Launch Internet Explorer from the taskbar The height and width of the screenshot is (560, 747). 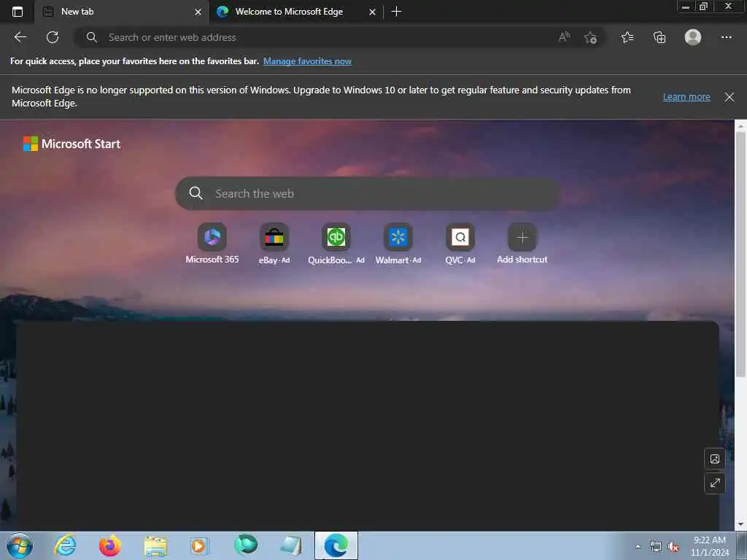[65, 545]
